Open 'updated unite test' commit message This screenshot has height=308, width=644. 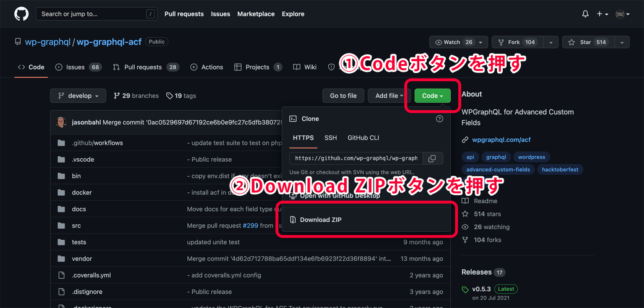pyautogui.click(x=213, y=242)
